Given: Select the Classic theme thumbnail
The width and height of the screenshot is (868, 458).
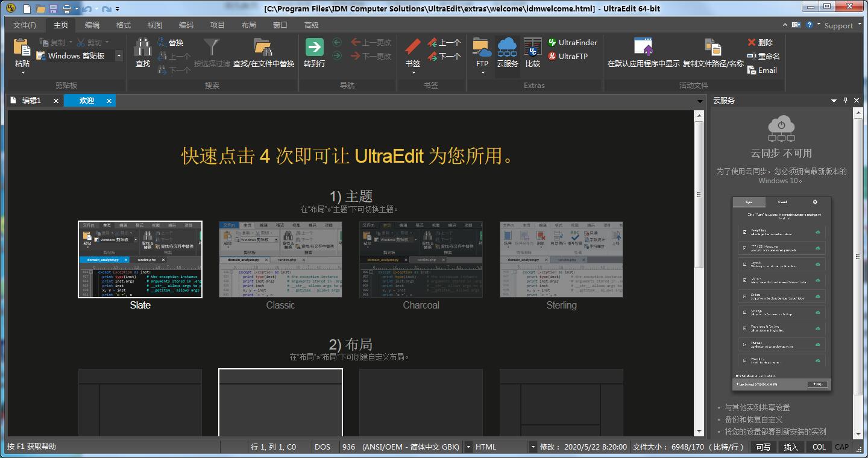Looking at the screenshot, I should tap(280, 259).
